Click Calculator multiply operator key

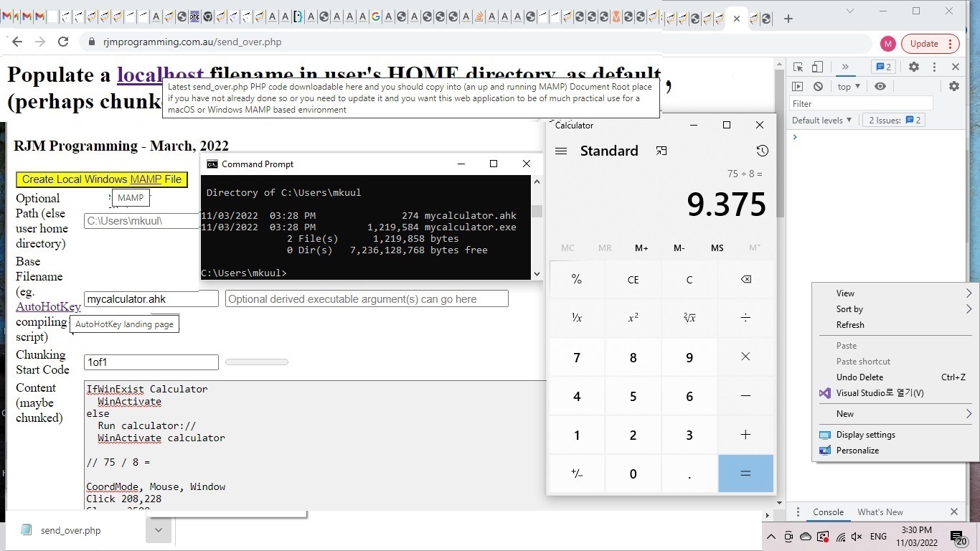(x=745, y=357)
